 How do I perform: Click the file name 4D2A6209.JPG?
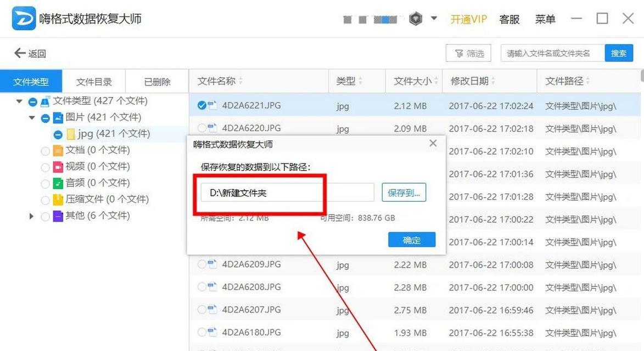[251, 264]
